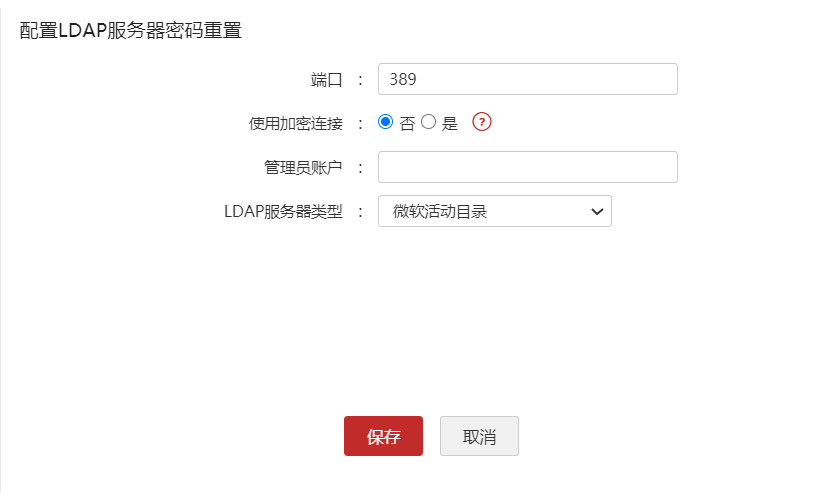This screenshot has height=493, width=815.
Task: Click the 微软活动目录 selected value
Action: (x=440, y=211)
